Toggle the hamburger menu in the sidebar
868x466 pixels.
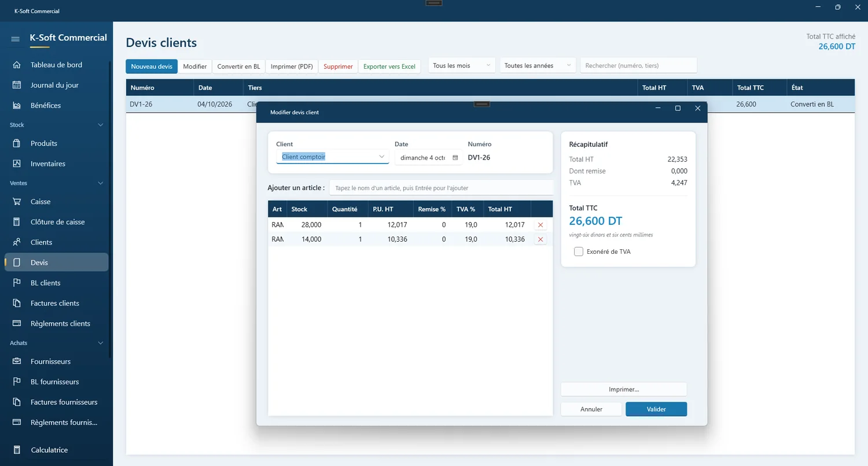click(x=16, y=39)
